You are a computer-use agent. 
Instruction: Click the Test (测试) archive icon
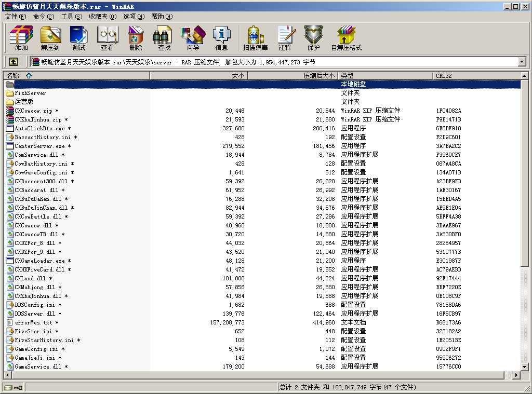[79, 38]
